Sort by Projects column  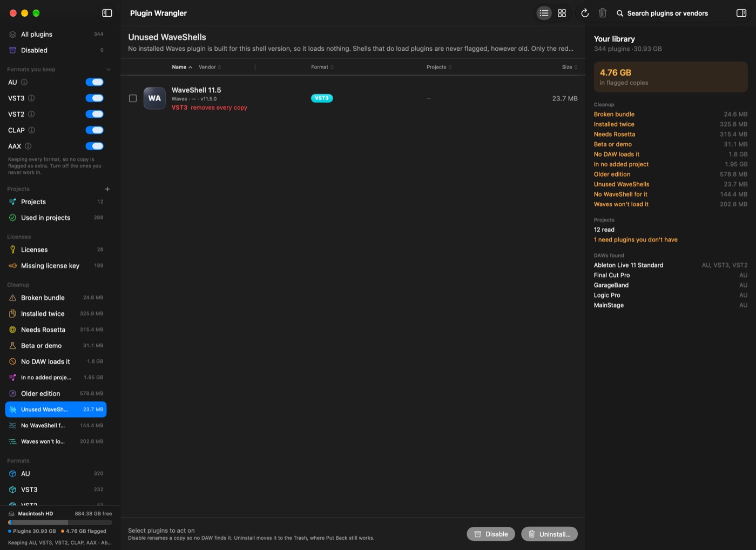[x=439, y=67]
